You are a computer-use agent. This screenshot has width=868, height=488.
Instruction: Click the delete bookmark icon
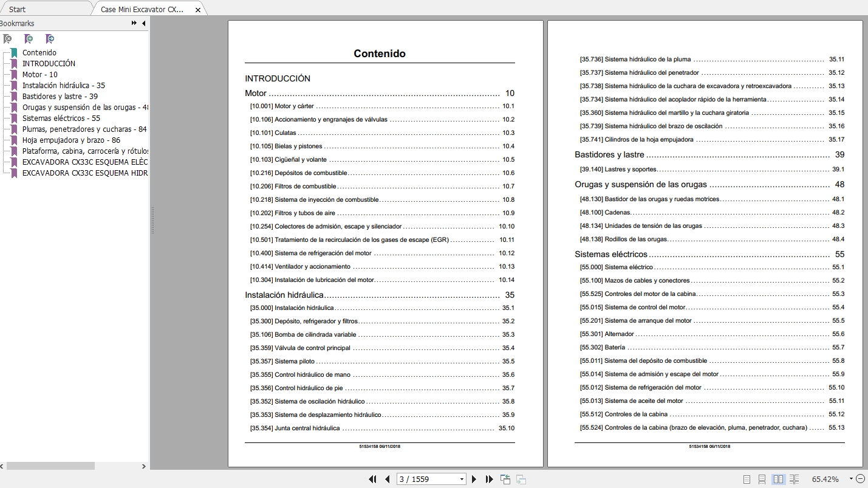pos(7,39)
